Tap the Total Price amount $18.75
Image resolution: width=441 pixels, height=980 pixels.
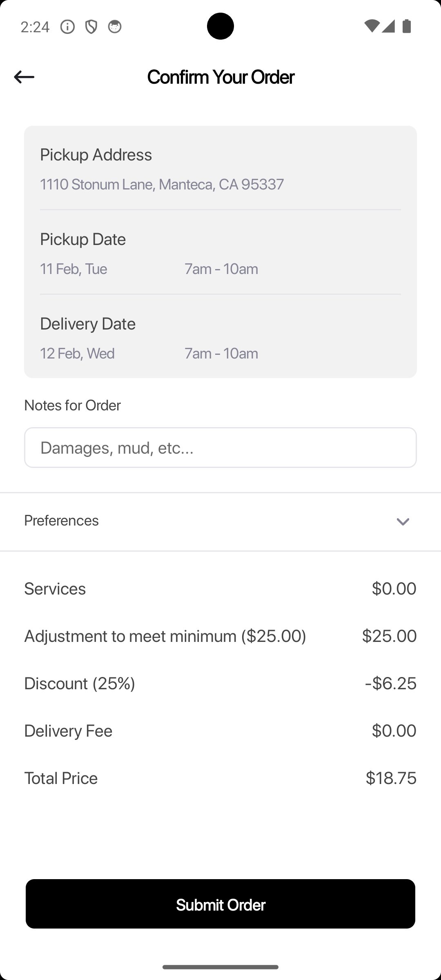coord(391,778)
